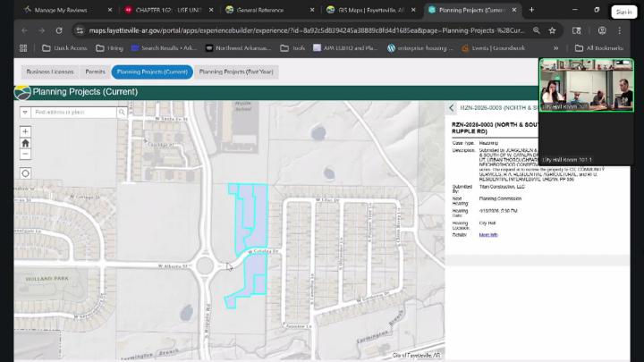Click the roundabout on the map

coord(205,266)
